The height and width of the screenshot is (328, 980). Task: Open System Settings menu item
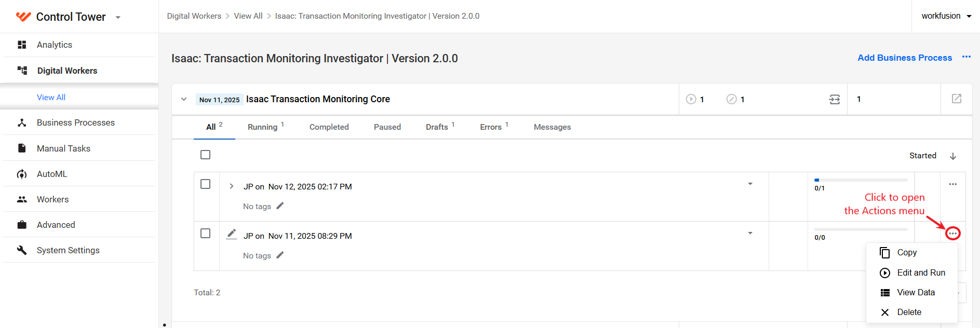(68, 250)
